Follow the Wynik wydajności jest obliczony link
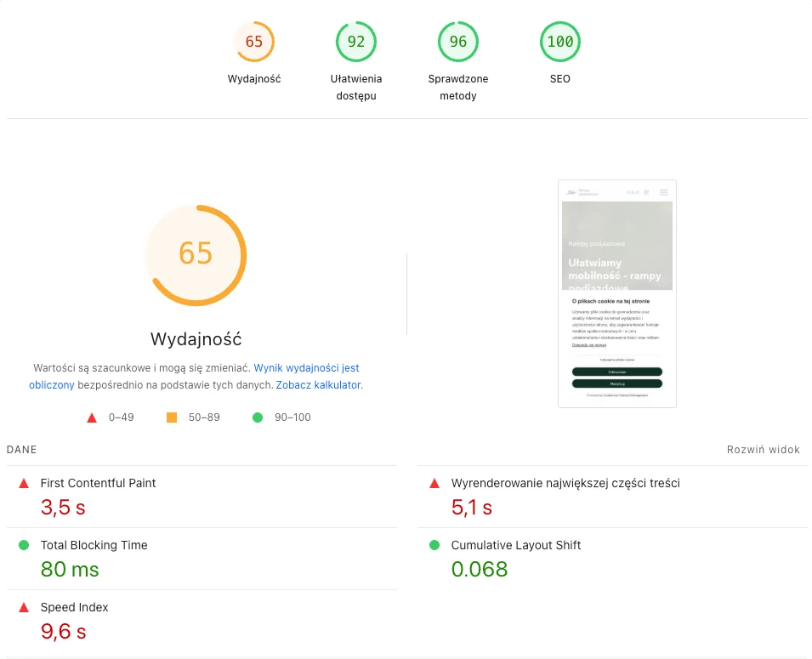Image resolution: width=812 pixels, height=659 pixels. click(306, 368)
